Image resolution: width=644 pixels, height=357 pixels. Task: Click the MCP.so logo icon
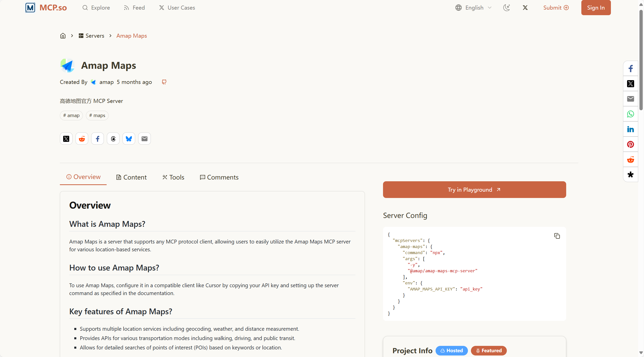coord(30,8)
